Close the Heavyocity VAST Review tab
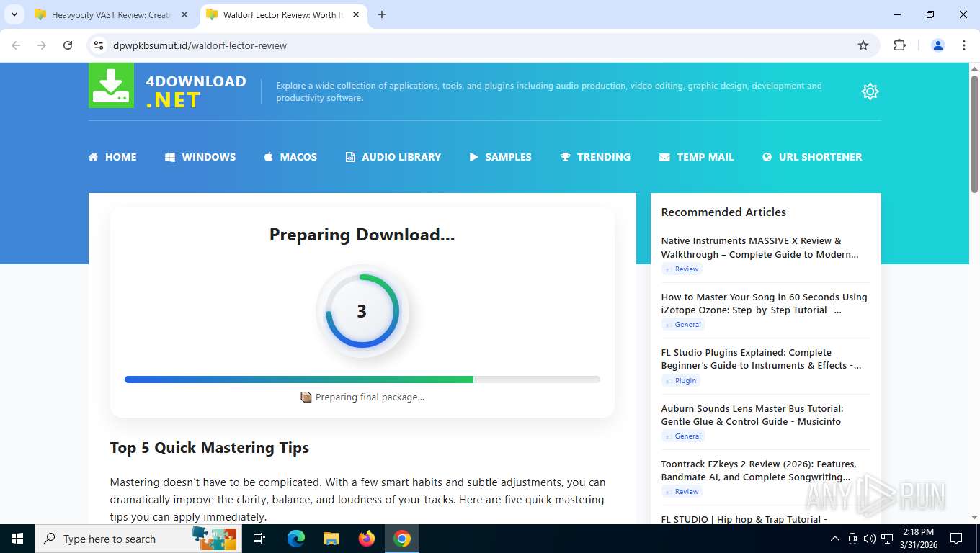980x553 pixels. tap(184, 14)
